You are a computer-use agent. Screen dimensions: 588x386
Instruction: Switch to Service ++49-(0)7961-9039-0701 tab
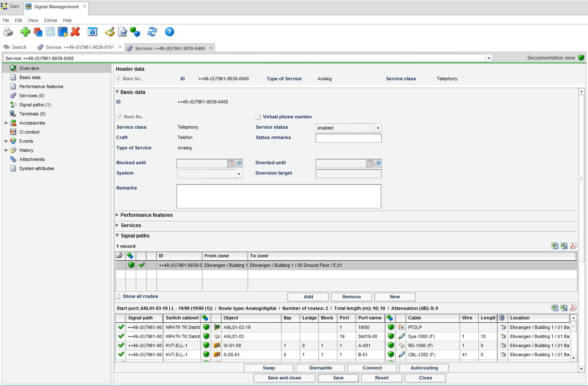tap(80, 48)
